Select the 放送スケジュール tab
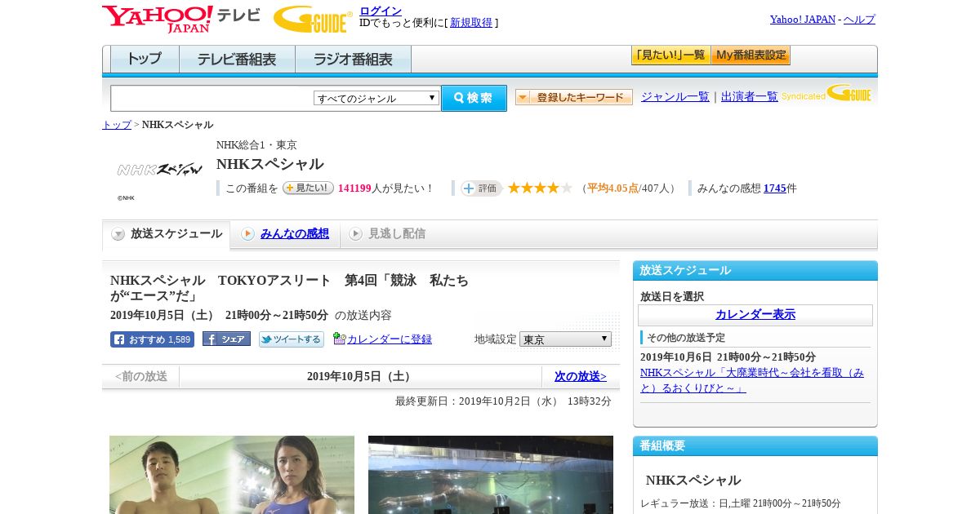Viewport: 980px width, 514px height. (167, 234)
